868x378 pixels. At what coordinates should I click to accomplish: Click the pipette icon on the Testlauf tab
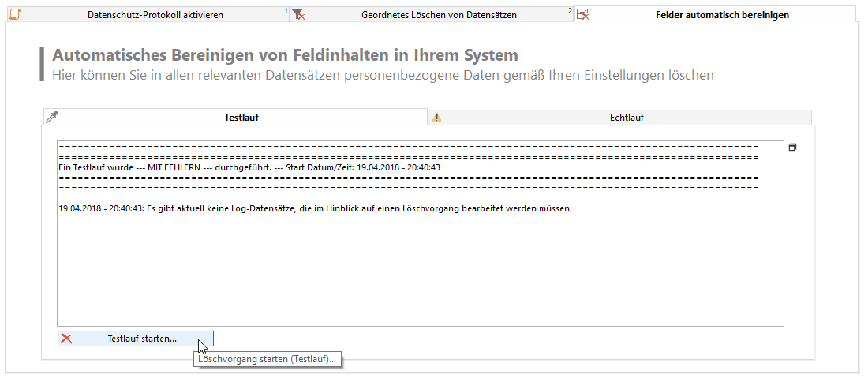pyautogui.click(x=51, y=118)
